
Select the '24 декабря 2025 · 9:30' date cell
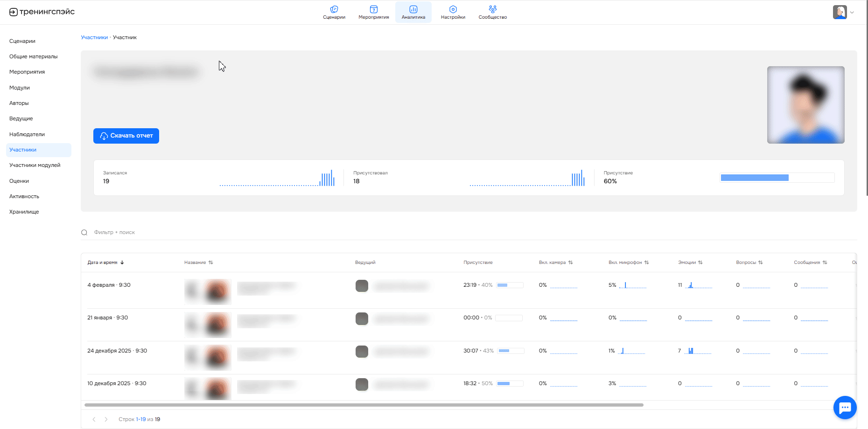[x=117, y=351]
